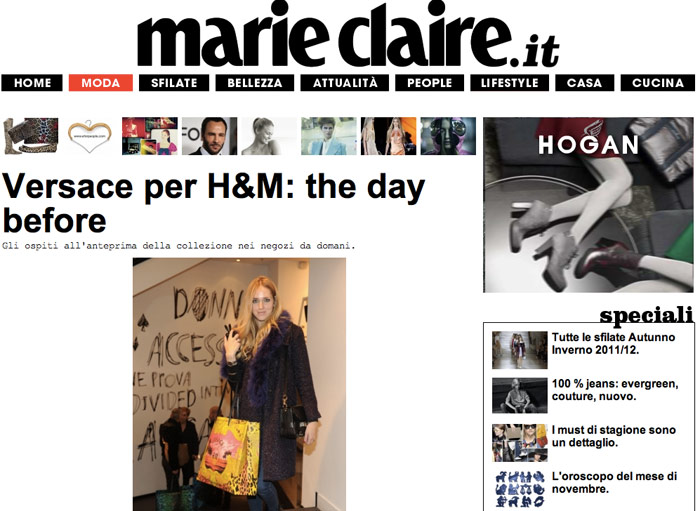Image resolution: width=700 pixels, height=511 pixels.
Task: Click the Hogan advertisement banner
Action: 588,205
